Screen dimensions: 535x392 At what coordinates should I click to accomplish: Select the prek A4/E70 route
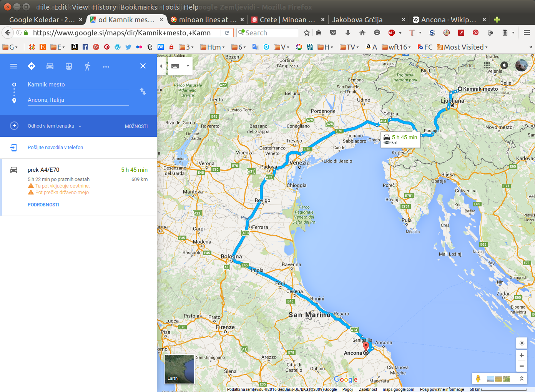pyautogui.click(x=78, y=187)
